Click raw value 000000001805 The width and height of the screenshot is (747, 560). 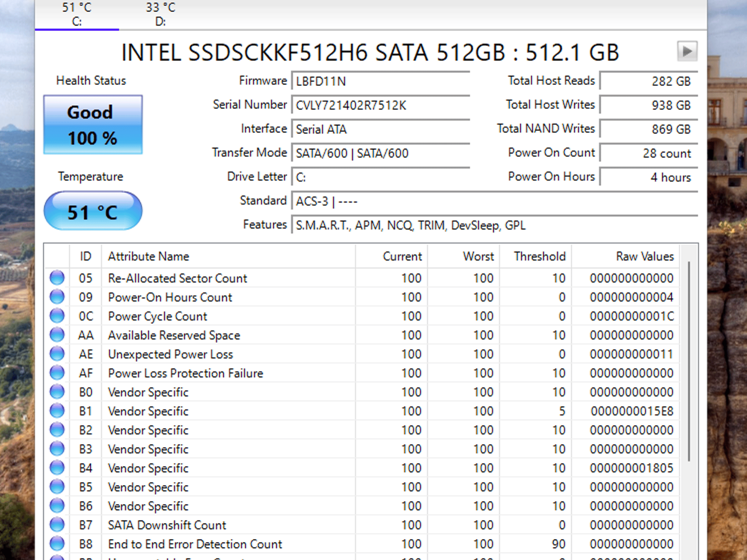click(x=632, y=468)
